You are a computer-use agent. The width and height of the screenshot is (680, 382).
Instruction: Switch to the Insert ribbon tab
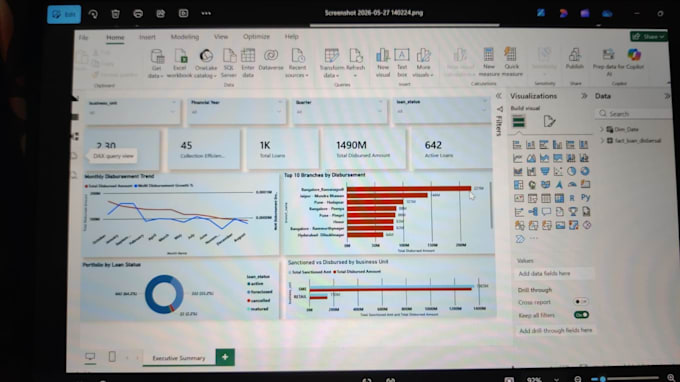[x=147, y=37]
